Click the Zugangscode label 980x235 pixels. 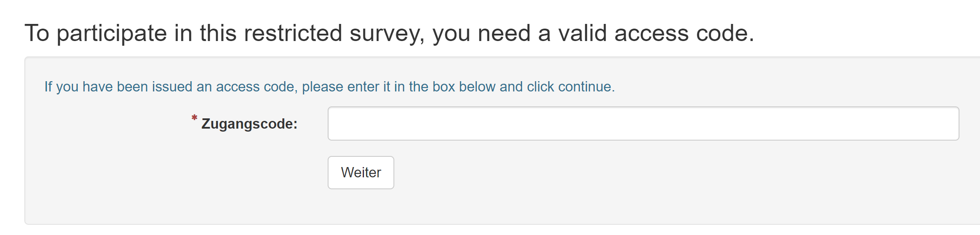click(x=249, y=124)
